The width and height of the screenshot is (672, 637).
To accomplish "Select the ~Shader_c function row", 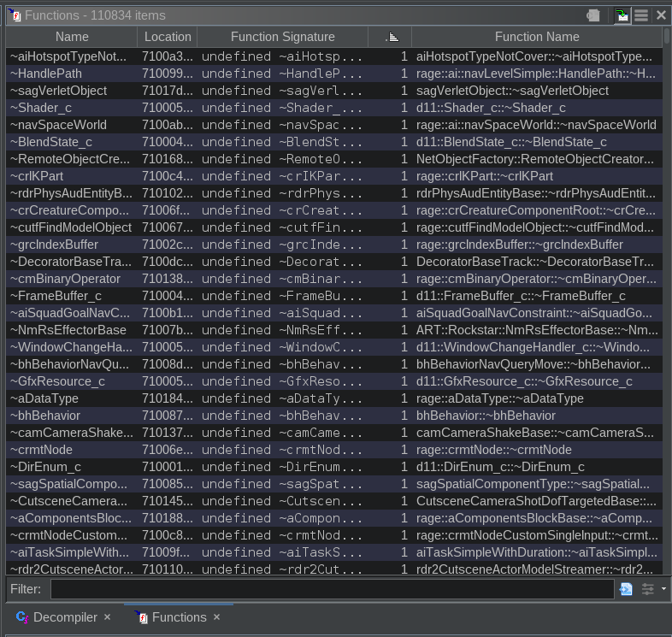I will tap(334, 108).
